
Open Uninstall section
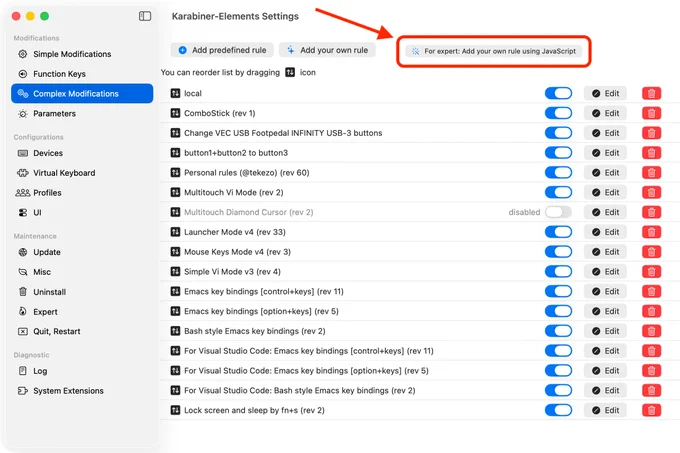point(82,292)
